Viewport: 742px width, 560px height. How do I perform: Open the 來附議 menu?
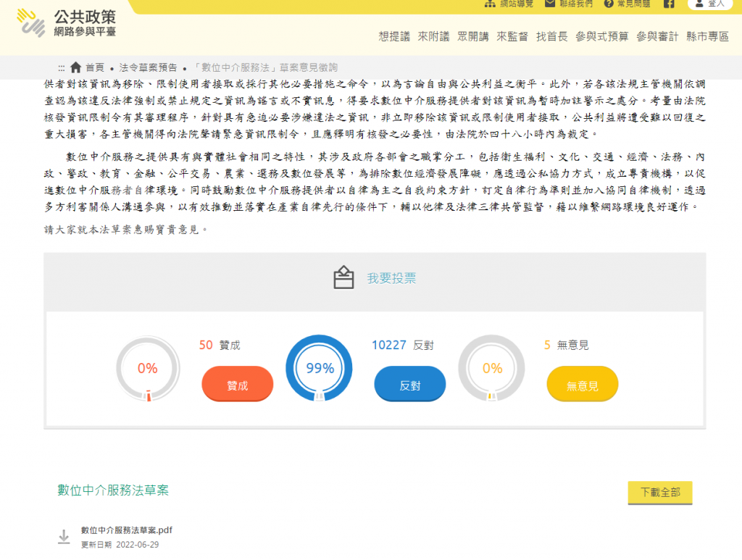433,36
